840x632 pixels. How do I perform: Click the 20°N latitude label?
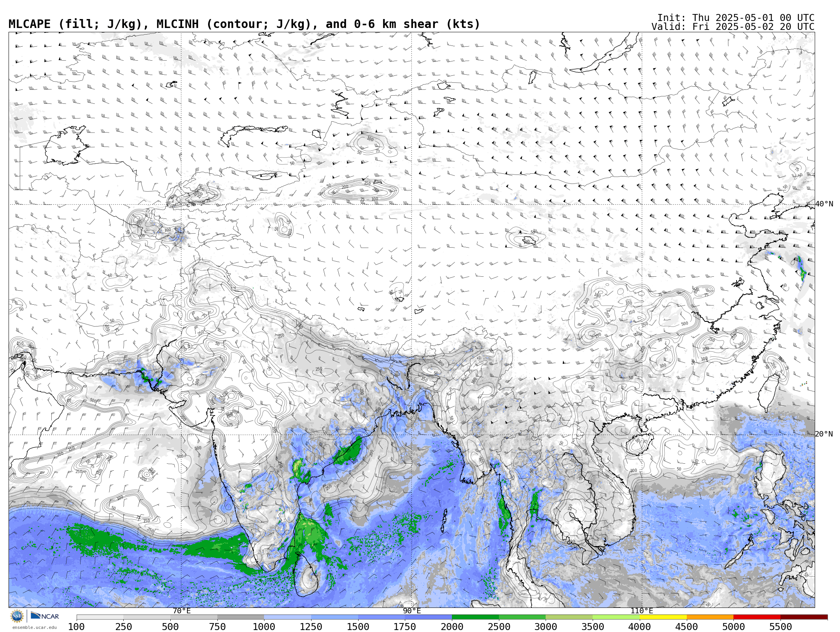tap(824, 434)
